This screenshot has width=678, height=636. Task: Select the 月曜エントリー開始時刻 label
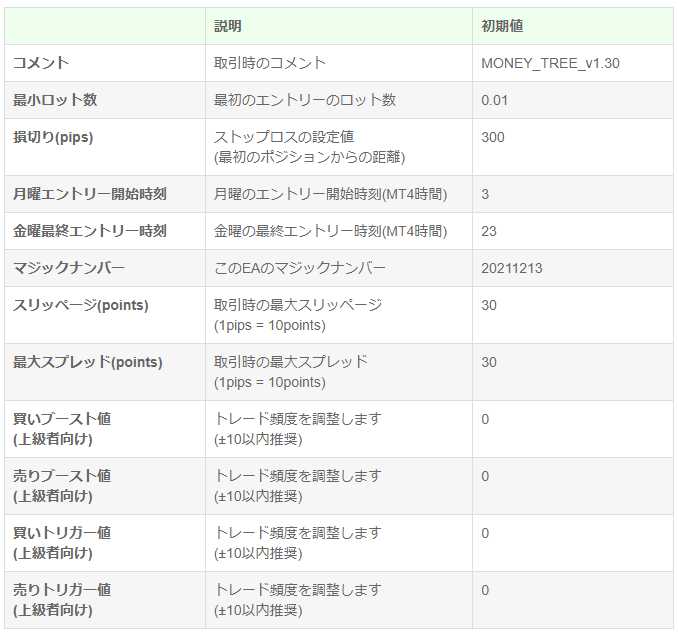pos(90,194)
